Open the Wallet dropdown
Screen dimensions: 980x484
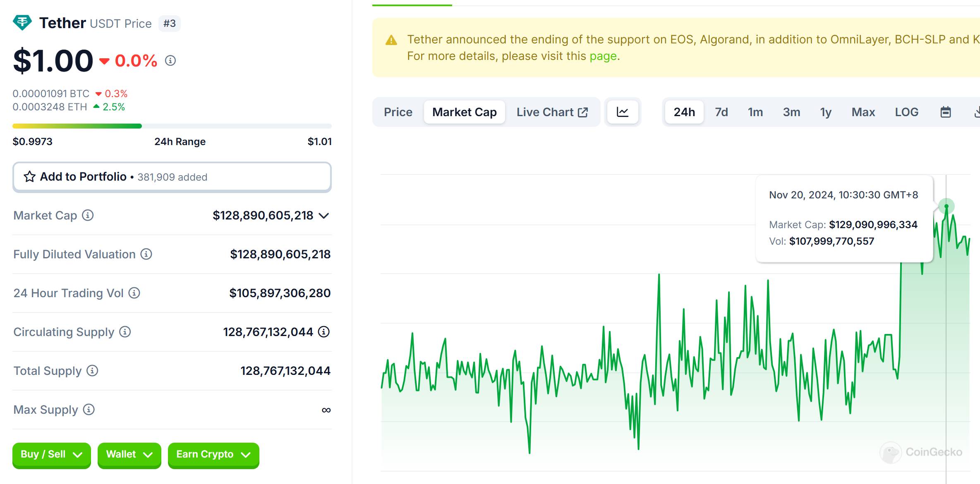pyautogui.click(x=129, y=455)
